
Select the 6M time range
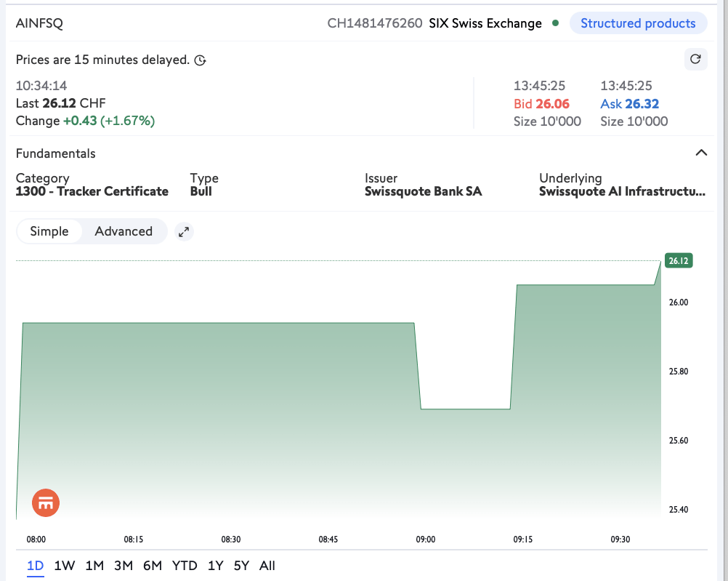point(153,566)
